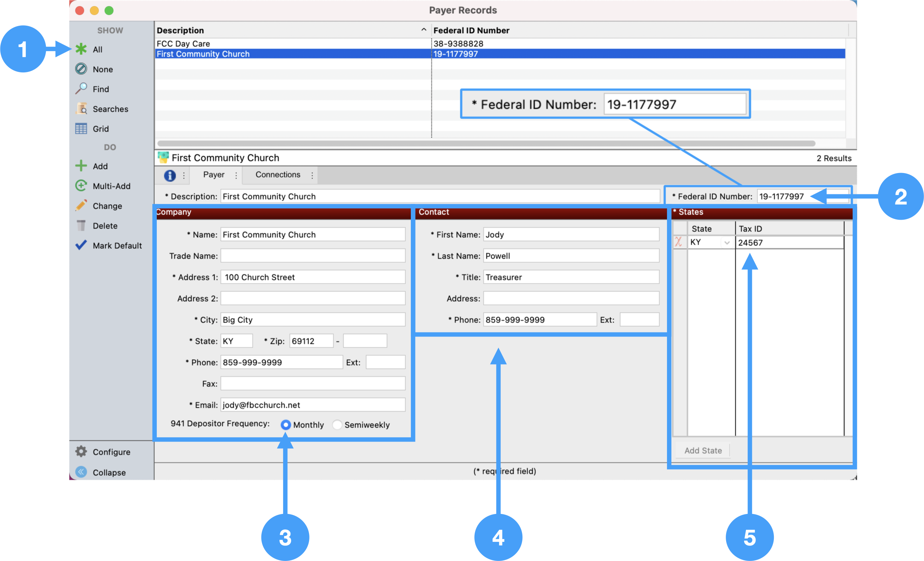Select the None filter icon
The height and width of the screenshot is (561, 924).
(81, 69)
